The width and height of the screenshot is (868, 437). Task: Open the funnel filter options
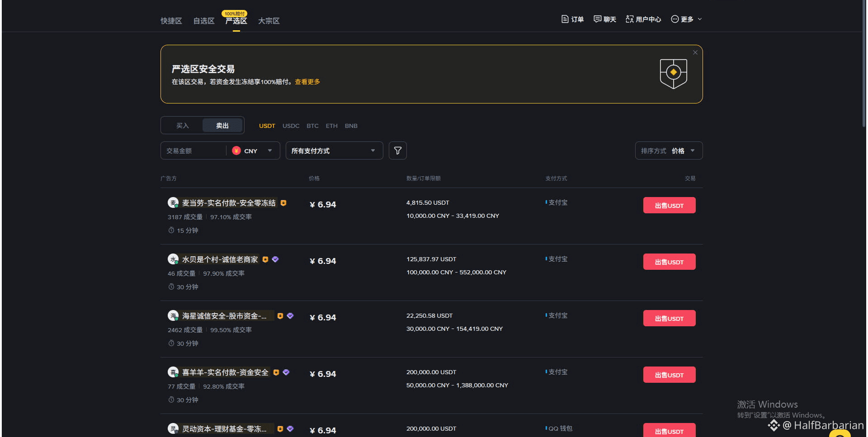(398, 150)
